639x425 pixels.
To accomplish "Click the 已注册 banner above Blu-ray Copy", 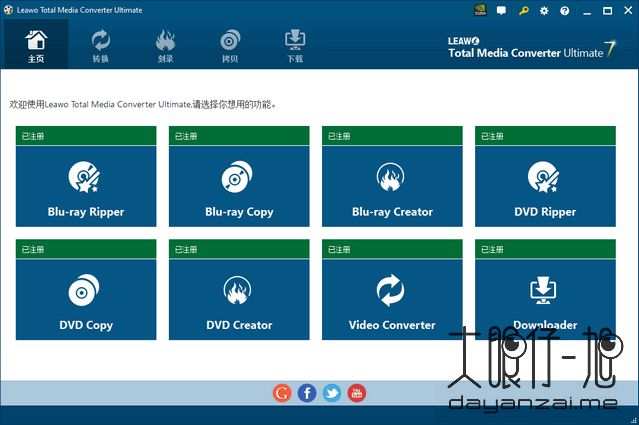I will tap(239, 136).
